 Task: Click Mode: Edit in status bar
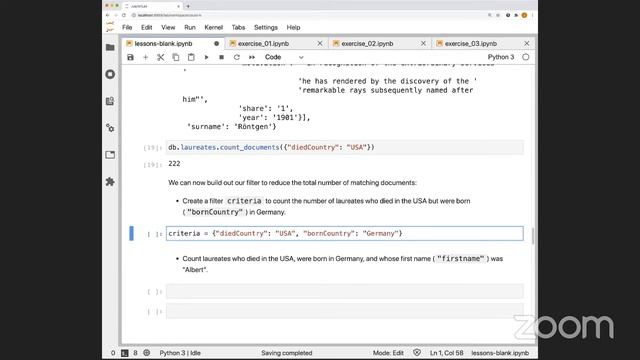point(388,353)
